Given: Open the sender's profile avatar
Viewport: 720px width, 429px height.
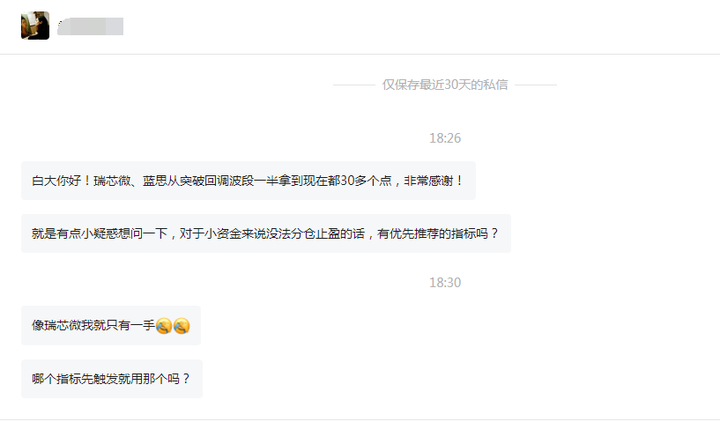Looking at the screenshot, I should (x=35, y=26).
